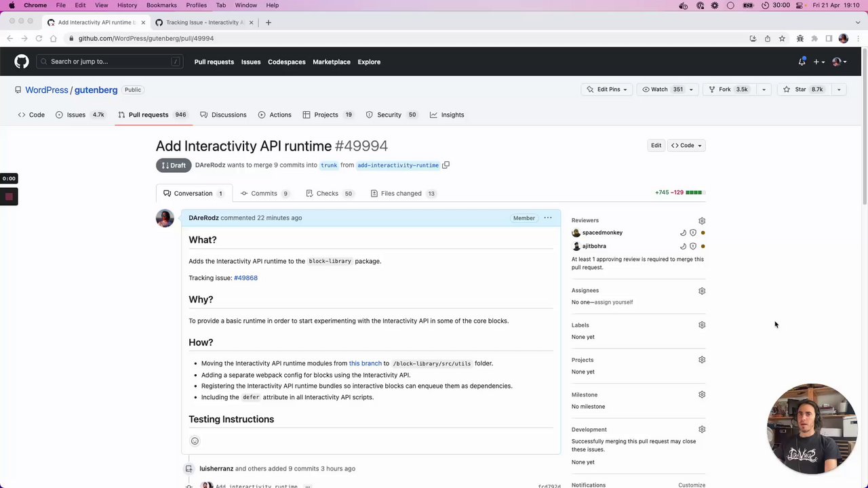Open Assignees settings gear
This screenshot has width=868, height=488.
(702, 291)
